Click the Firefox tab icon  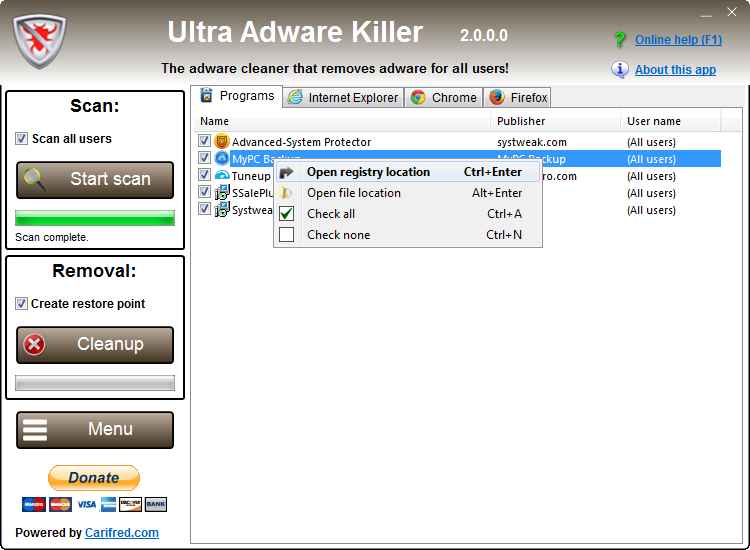coord(497,98)
